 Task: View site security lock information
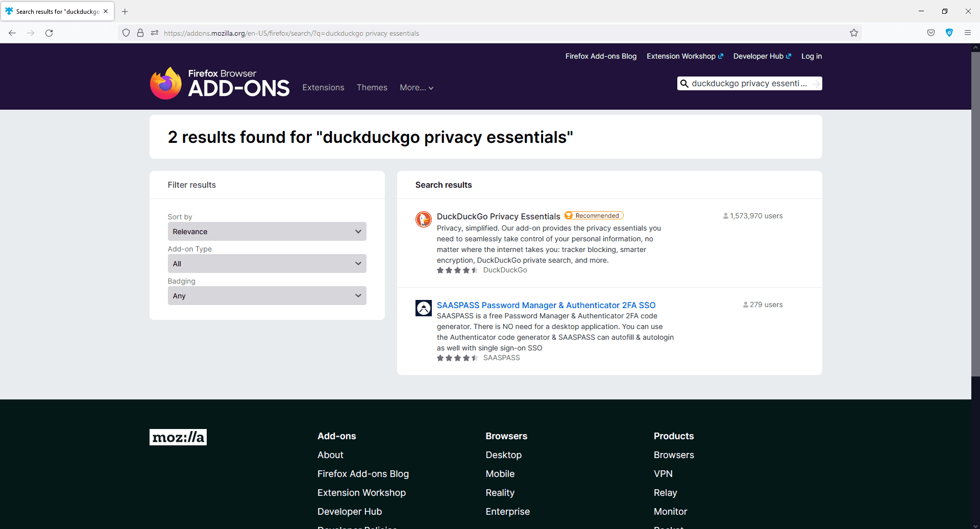point(140,33)
